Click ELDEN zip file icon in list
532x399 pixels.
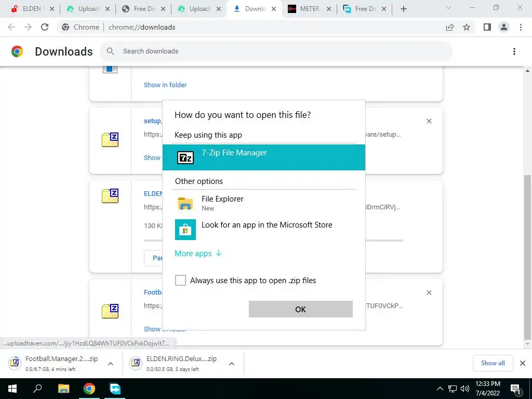coord(110,196)
